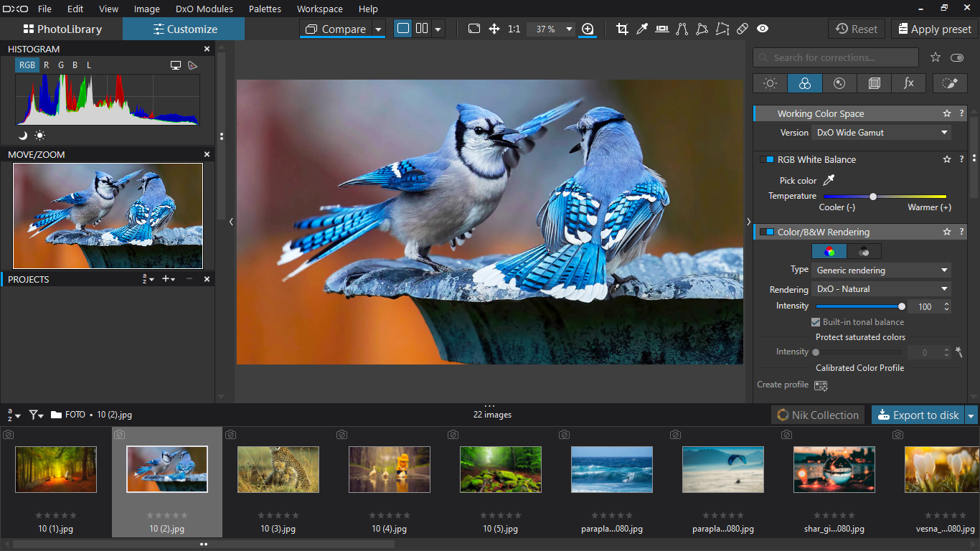980x551 pixels.
Task: Expand Compare mode dropdown arrow
Action: 377,29
